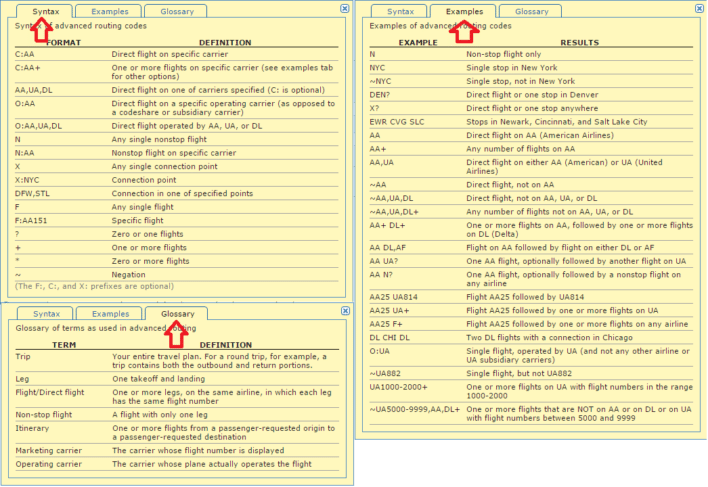Select Examples tab in the Examples panel
This screenshot has width=708, height=487.
[464, 11]
